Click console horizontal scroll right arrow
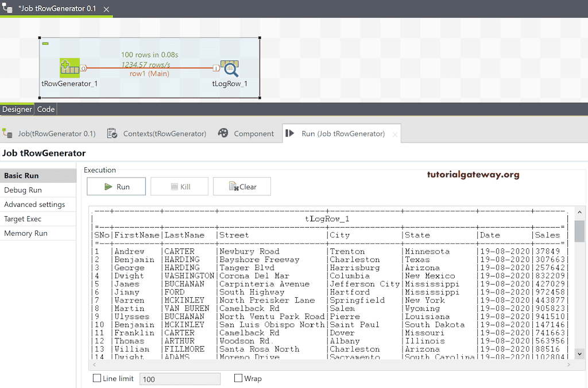 (568, 364)
